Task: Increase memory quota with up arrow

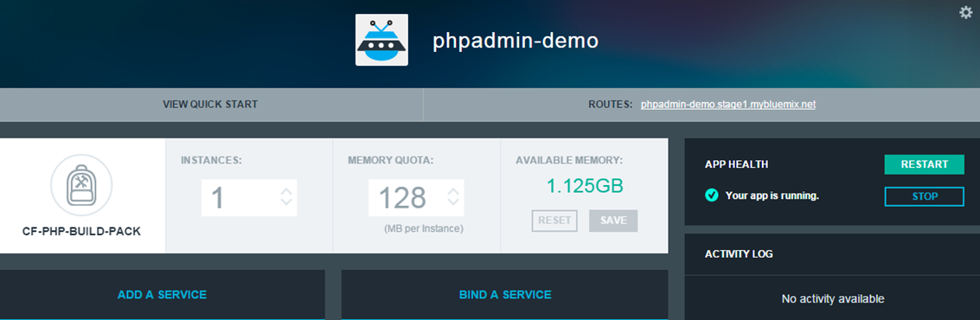Action: tap(454, 191)
